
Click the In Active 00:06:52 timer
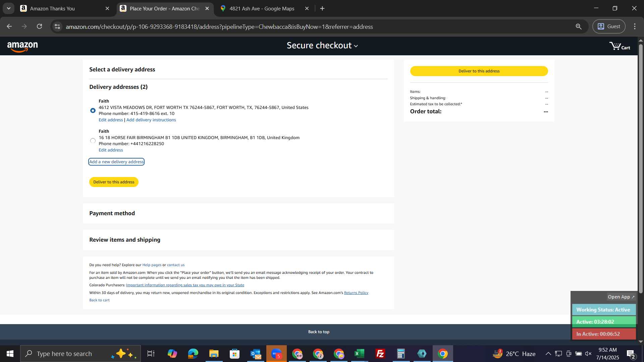coord(604,334)
